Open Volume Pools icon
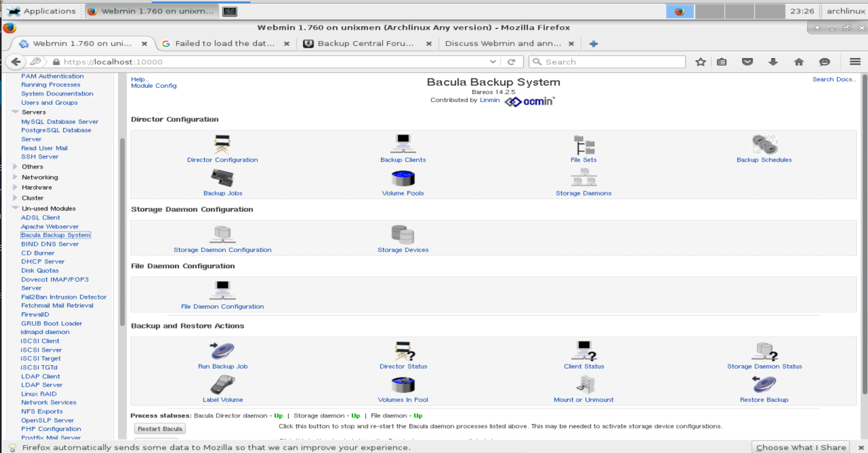 (x=403, y=178)
